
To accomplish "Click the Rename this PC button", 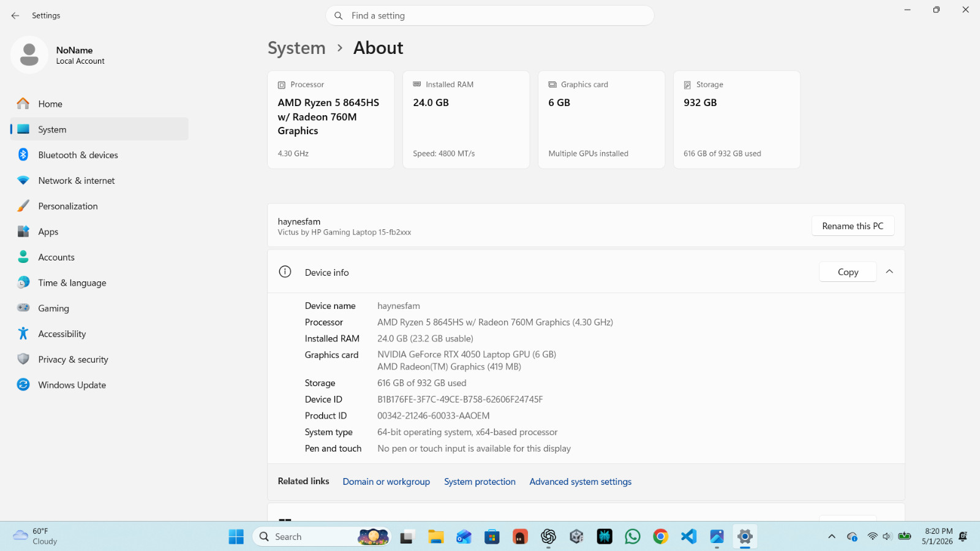I will (853, 226).
